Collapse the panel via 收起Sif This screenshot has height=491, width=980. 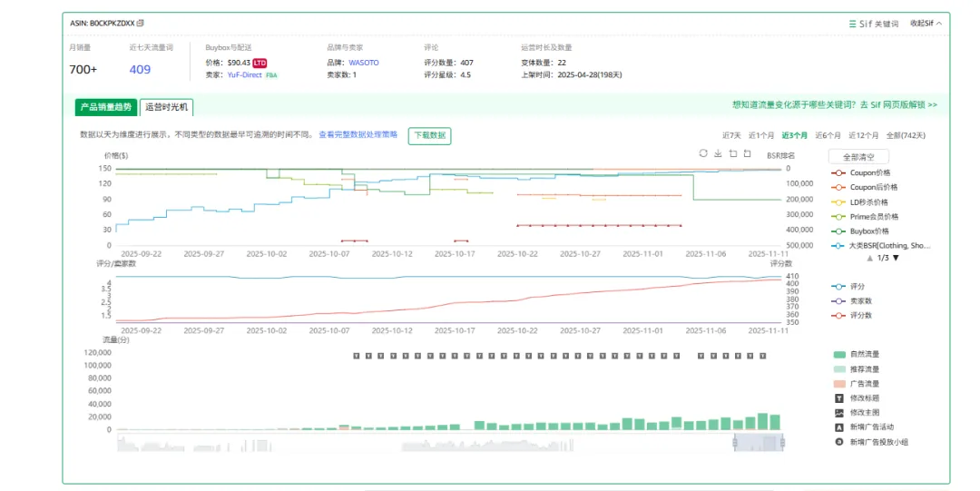tap(926, 23)
